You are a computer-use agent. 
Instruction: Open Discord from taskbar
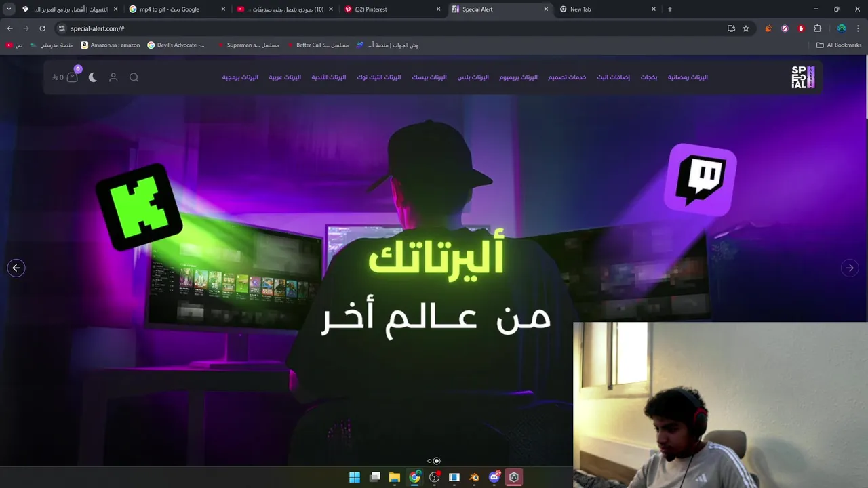[494, 477]
